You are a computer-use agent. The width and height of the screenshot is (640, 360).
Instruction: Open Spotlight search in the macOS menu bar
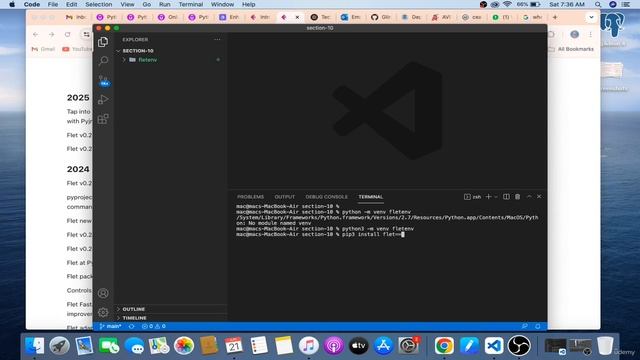tap(598, 4)
